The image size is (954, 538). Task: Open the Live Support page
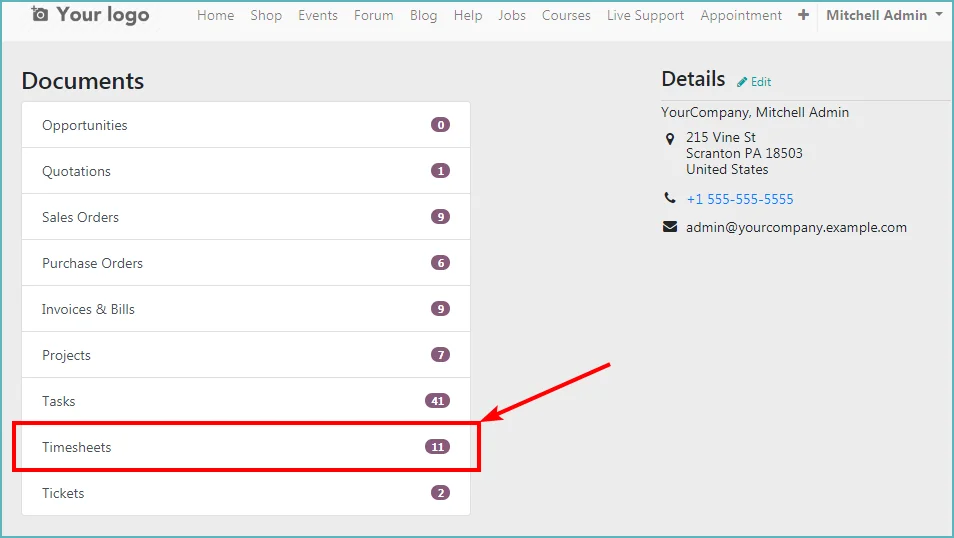tap(645, 15)
